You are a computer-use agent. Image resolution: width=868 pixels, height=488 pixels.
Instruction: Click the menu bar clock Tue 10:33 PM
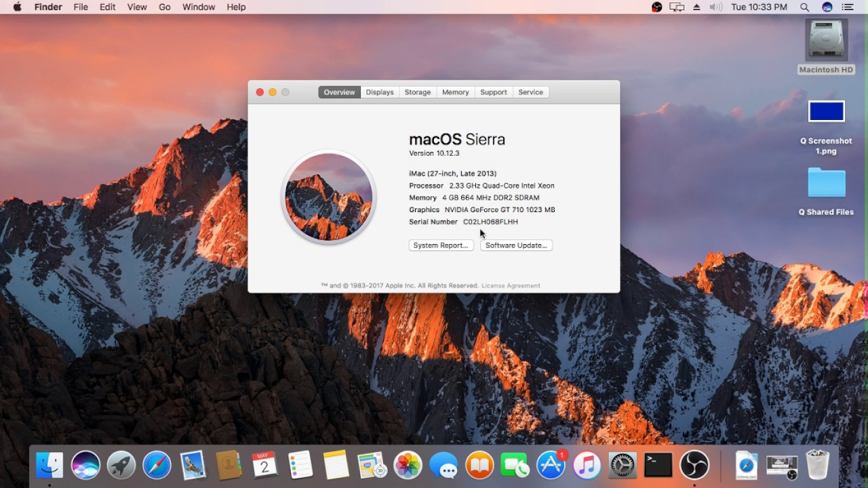759,7
